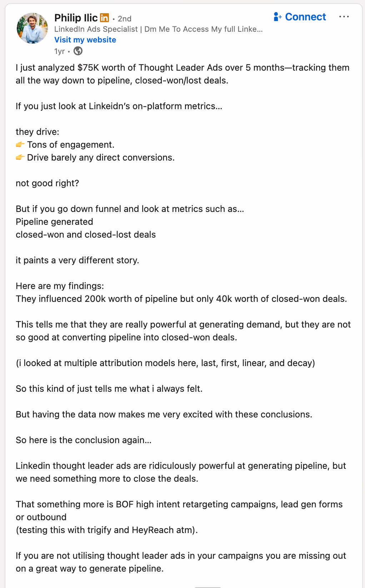Click the 'Pipeline generated' line
The height and width of the screenshot is (588, 365).
point(54,222)
